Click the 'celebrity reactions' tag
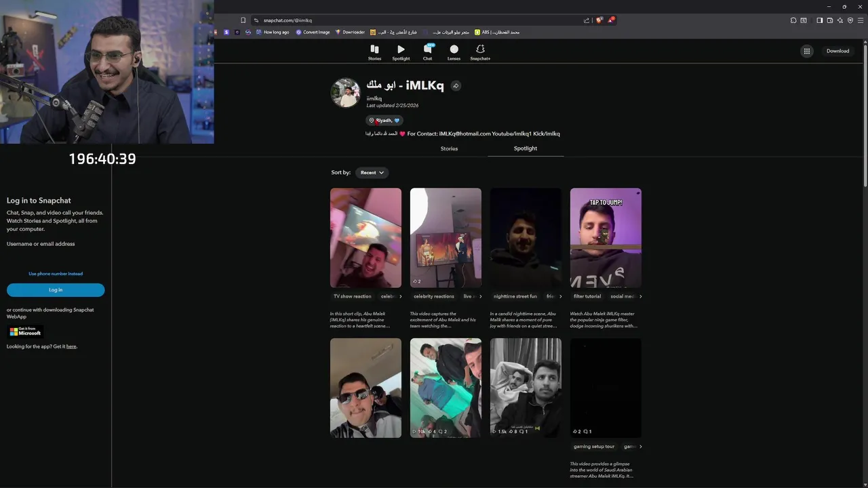Viewport: 868px width, 488px height. 434,296
